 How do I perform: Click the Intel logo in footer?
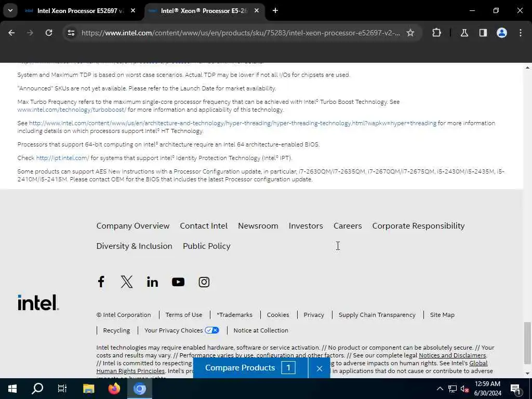tap(38, 302)
